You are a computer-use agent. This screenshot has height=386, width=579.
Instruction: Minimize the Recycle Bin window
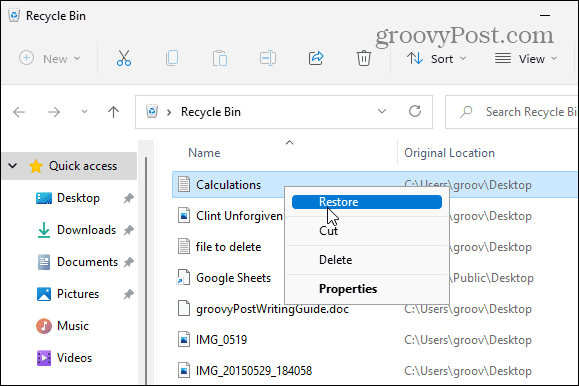(x=545, y=16)
